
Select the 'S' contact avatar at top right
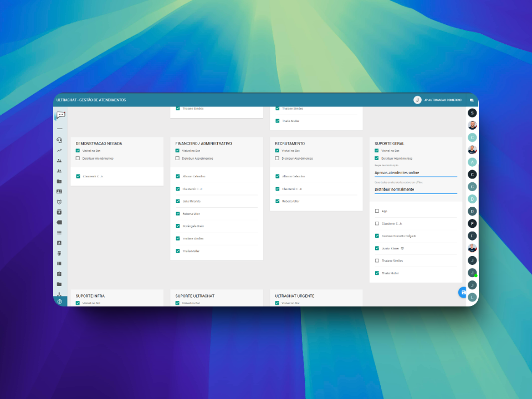472,112
